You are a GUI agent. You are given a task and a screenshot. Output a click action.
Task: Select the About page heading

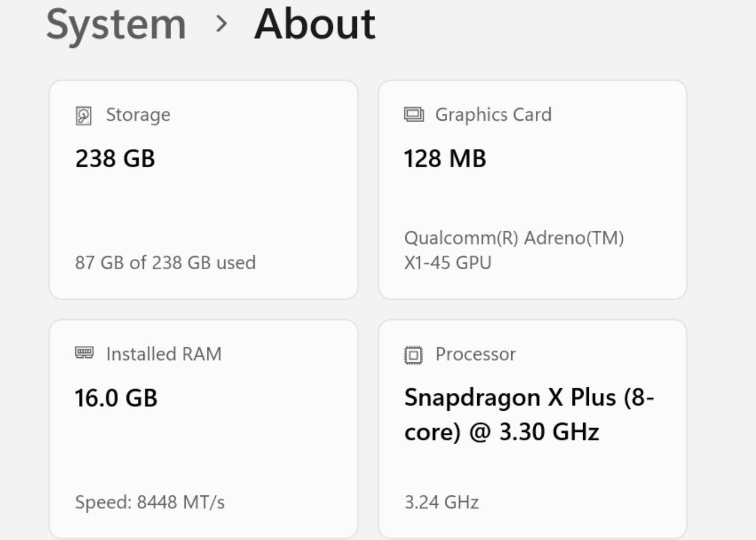coord(315,25)
